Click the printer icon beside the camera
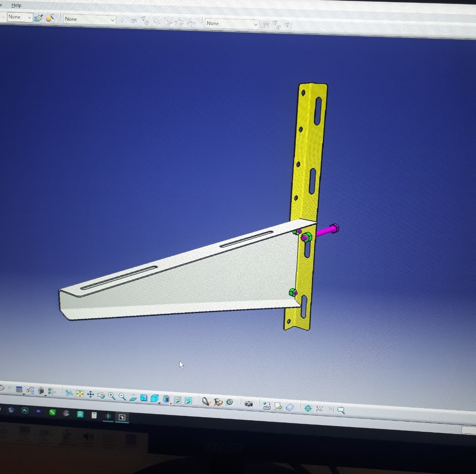The width and height of the screenshot is (476, 474). point(267,406)
